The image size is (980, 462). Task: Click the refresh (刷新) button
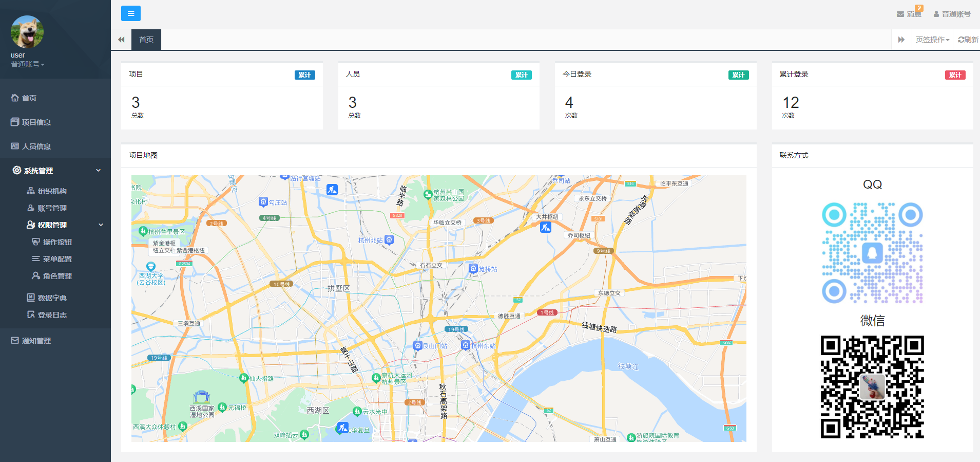click(968, 40)
